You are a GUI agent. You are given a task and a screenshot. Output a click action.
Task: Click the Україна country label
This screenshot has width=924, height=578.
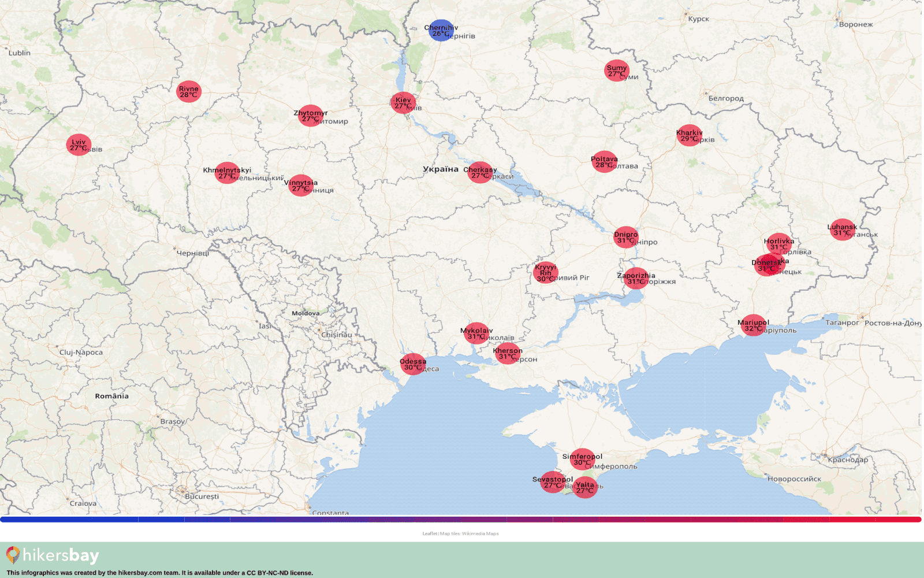coord(441,169)
